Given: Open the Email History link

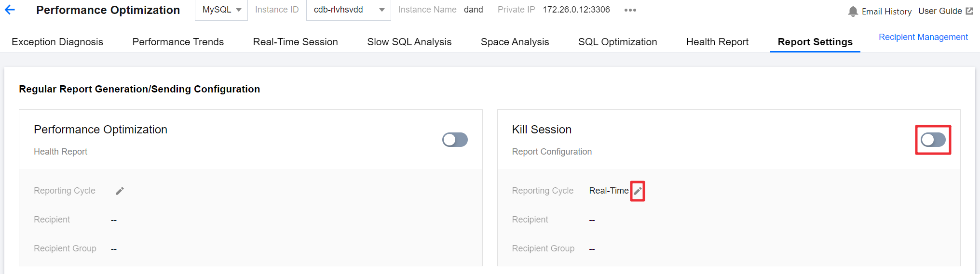Looking at the screenshot, I should (x=886, y=11).
